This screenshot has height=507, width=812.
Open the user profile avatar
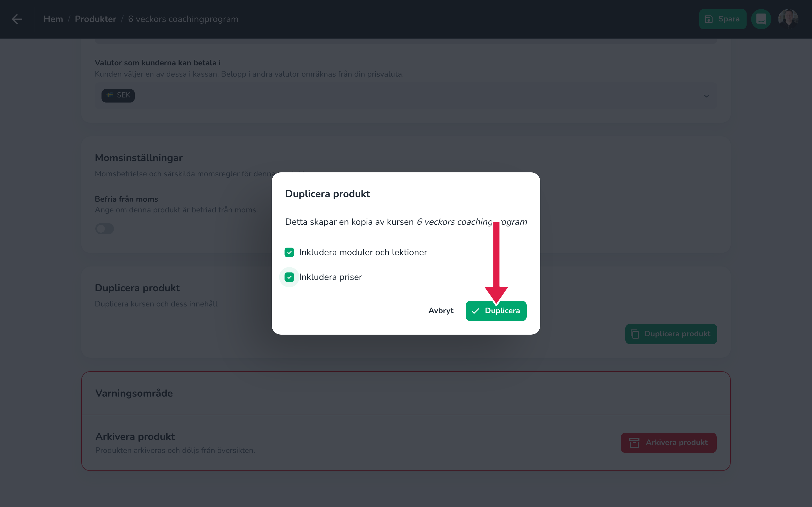(788, 19)
